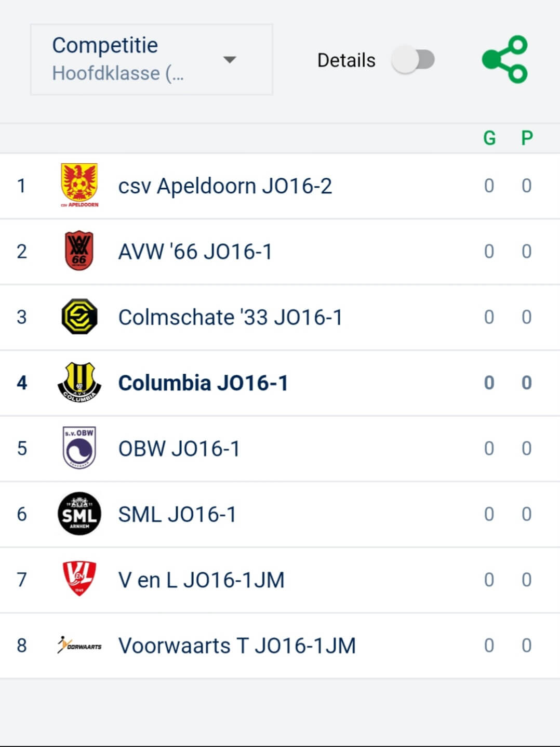Open team Columbia JO16-1
Image resolution: width=560 pixels, height=747 pixels.
(x=203, y=383)
